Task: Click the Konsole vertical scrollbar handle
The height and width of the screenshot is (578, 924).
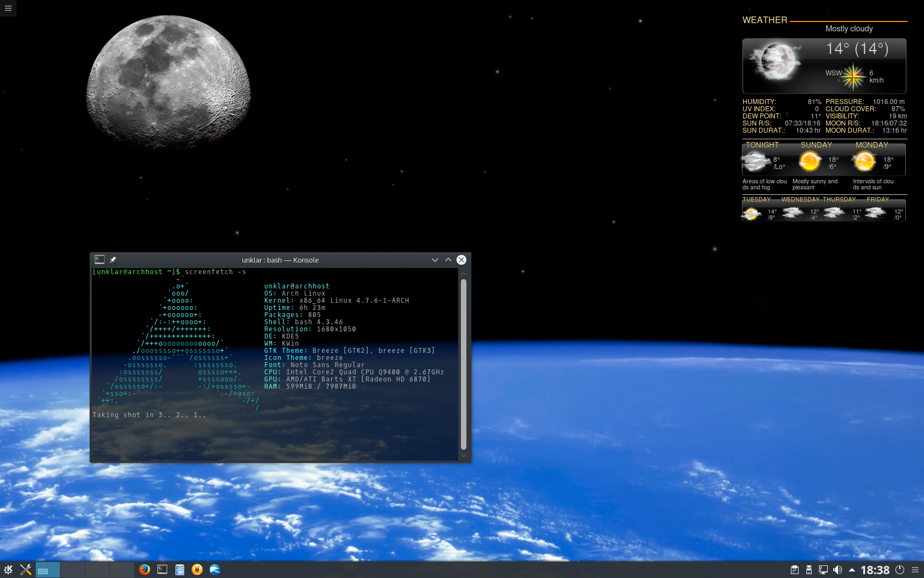Action: [x=463, y=364]
